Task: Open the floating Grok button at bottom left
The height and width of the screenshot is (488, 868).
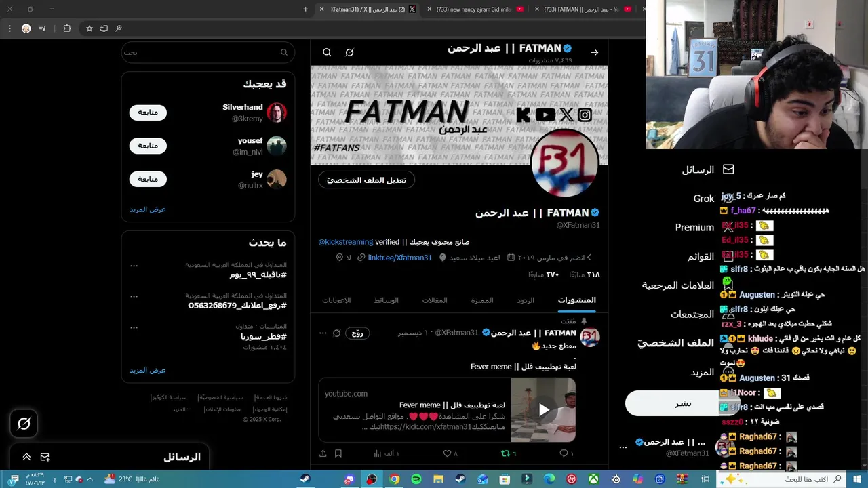Action: pyautogui.click(x=24, y=424)
